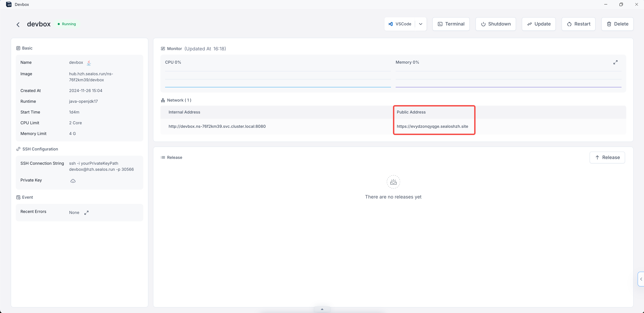
Task: Click the back navigation arrow button
Action: [x=18, y=24]
